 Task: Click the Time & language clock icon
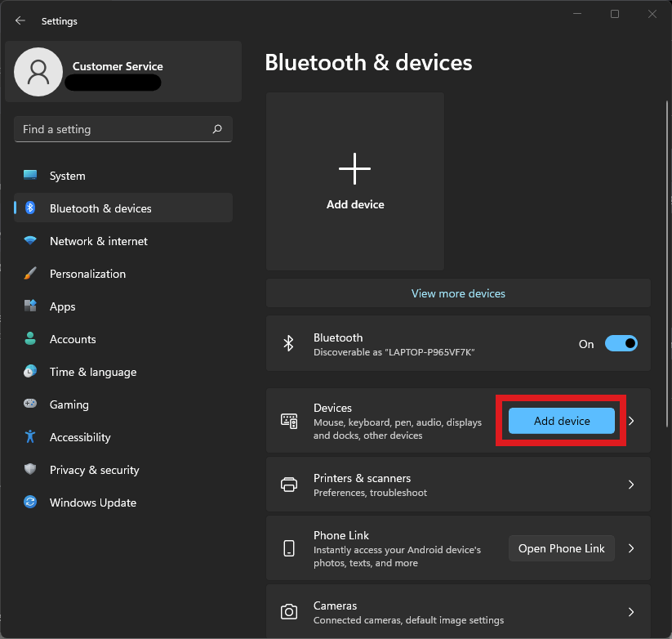(x=30, y=371)
